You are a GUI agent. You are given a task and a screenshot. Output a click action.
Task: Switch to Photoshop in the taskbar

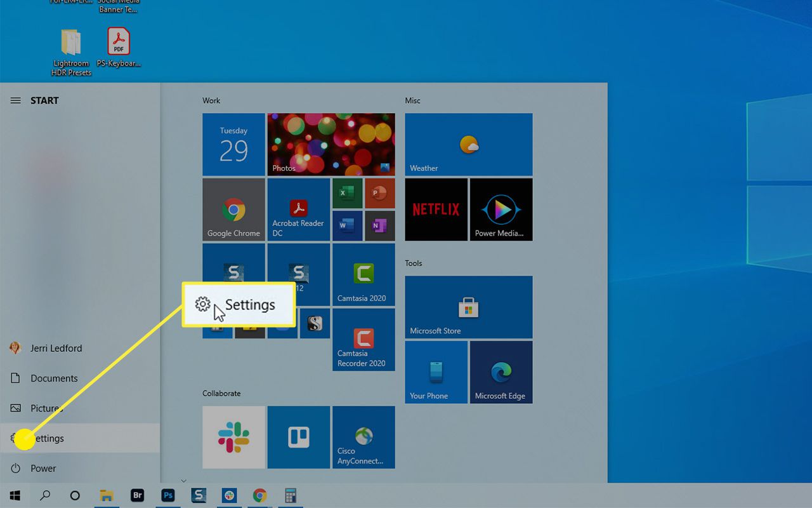click(x=168, y=495)
